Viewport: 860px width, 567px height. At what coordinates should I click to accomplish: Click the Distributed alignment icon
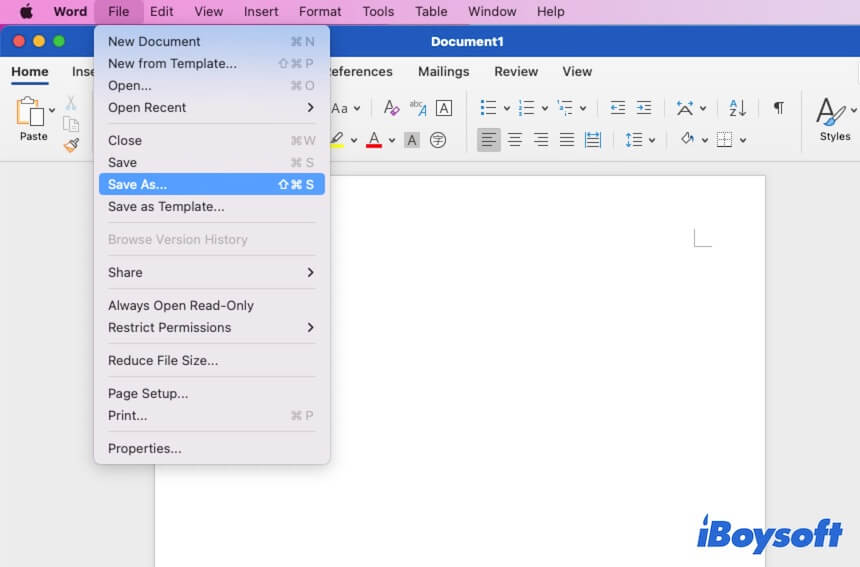pos(593,140)
